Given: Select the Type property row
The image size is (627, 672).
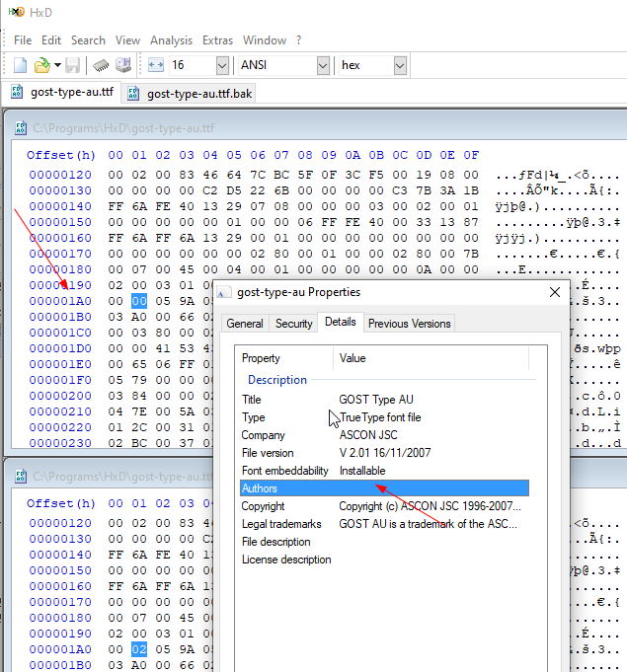Looking at the screenshot, I should click(384, 417).
